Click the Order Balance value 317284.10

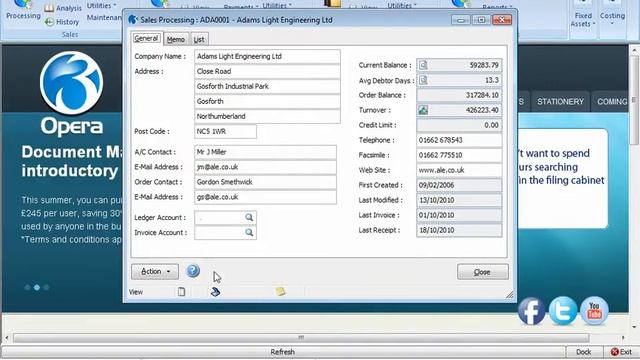tap(459, 95)
